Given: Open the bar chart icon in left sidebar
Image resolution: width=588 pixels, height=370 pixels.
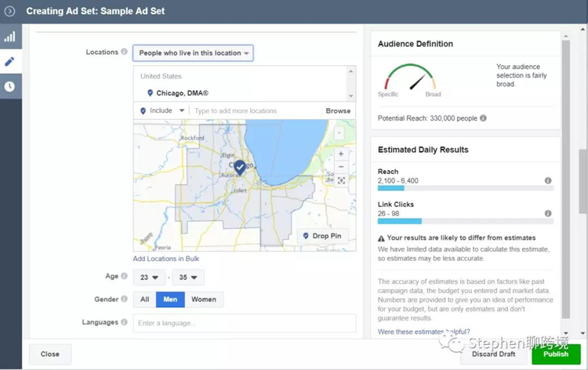Looking at the screenshot, I should click(10, 37).
